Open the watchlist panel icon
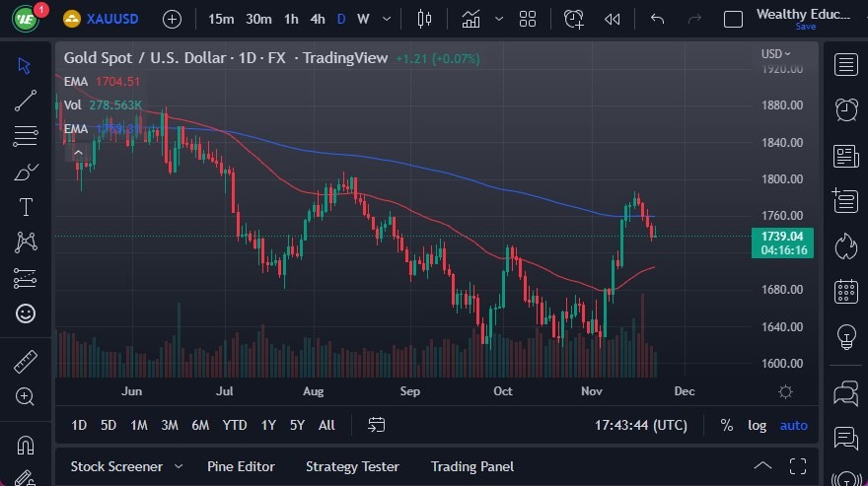 pos(845,65)
